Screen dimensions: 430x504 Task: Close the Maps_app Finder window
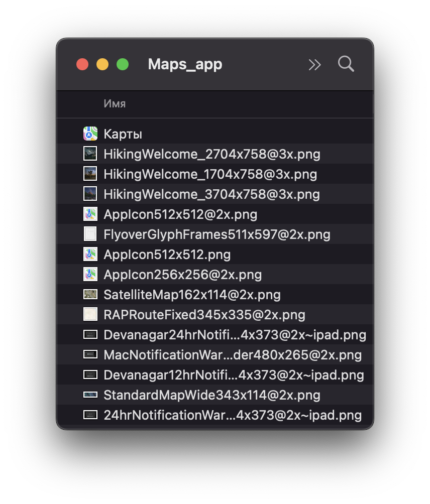[x=82, y=64]
